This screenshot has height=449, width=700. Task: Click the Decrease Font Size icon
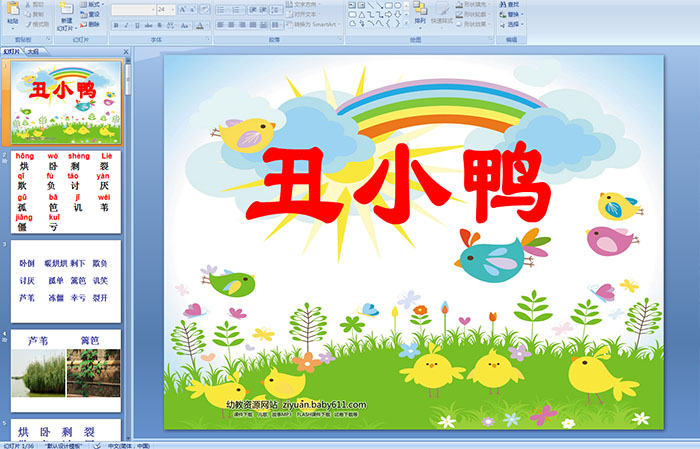(x=193, y=9)
